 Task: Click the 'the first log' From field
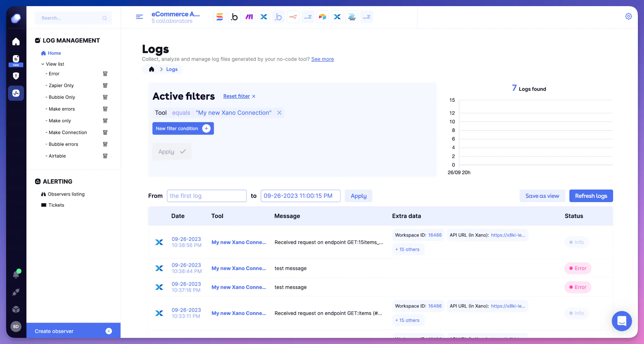pos(207,196)
